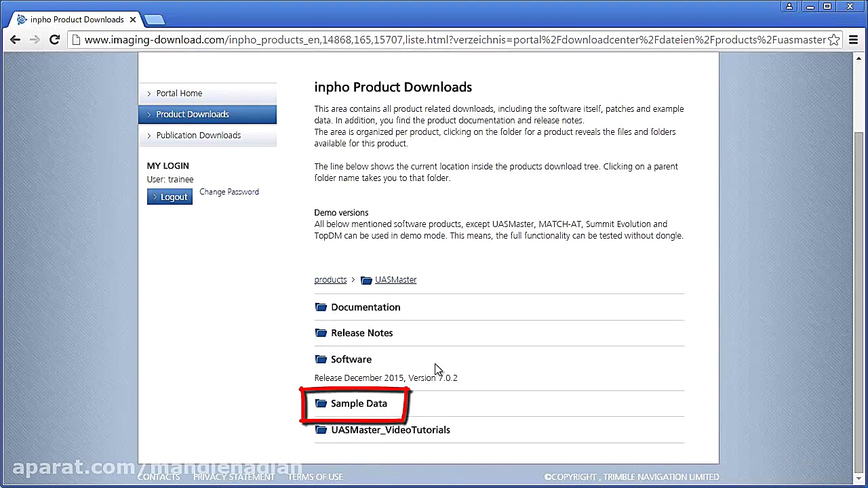Follow the products breadcrumb link

[330, 279]
